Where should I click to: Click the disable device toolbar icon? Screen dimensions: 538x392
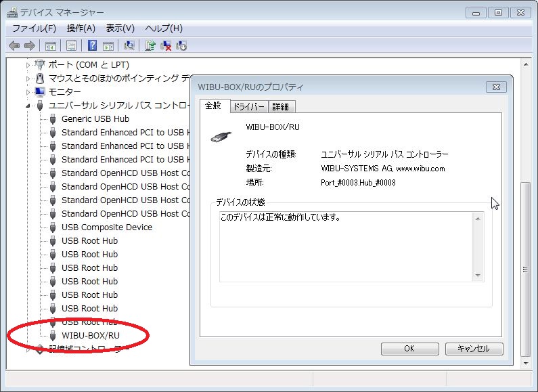coord(181,45)
